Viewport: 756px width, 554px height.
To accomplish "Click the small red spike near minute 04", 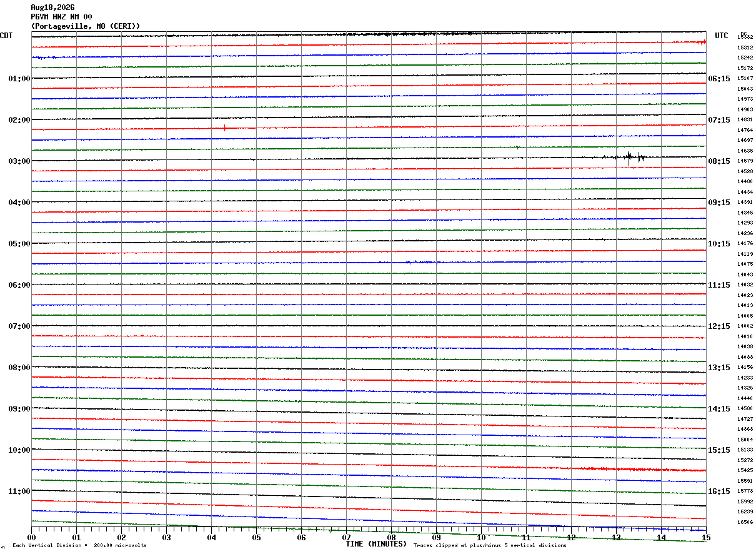I will (224, 128).
